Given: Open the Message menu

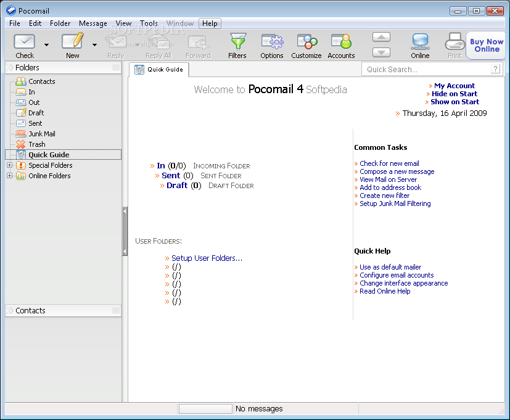Looking at the screenshot, I should point(93,23).
